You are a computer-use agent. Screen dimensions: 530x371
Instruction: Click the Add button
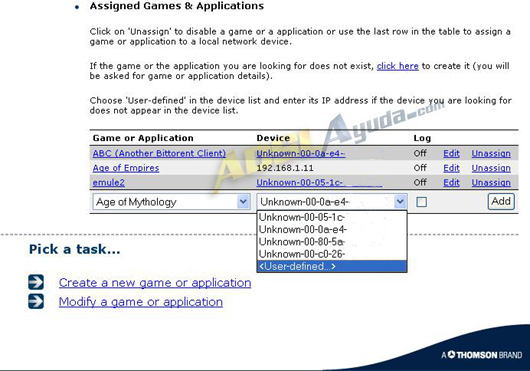(501, 201)
